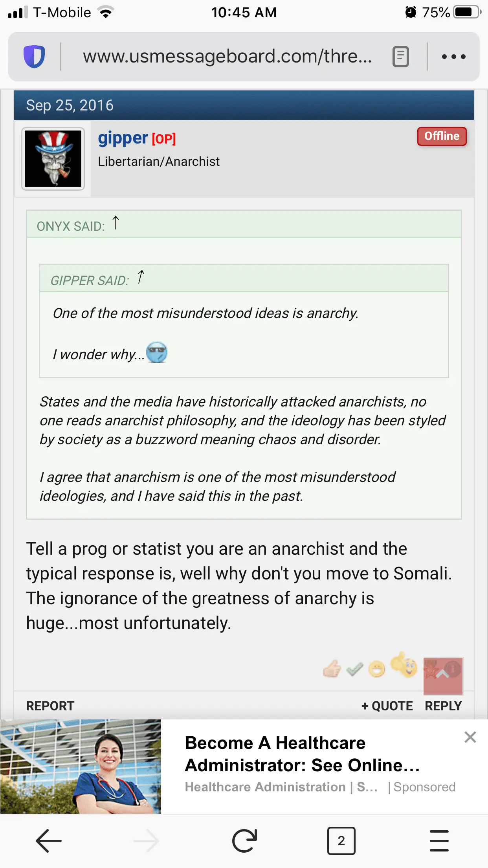Tap the green checkmark Agree reaction

coord(355,668)
